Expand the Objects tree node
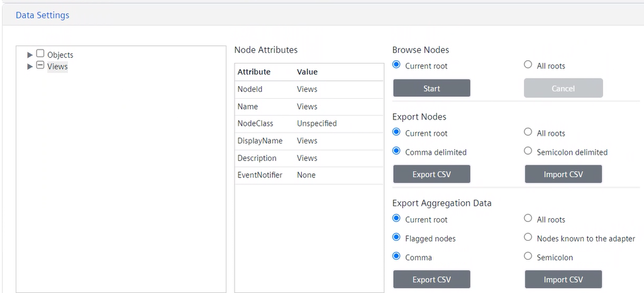The width and height of the screenshot is (644, 293). pos(30,55)
